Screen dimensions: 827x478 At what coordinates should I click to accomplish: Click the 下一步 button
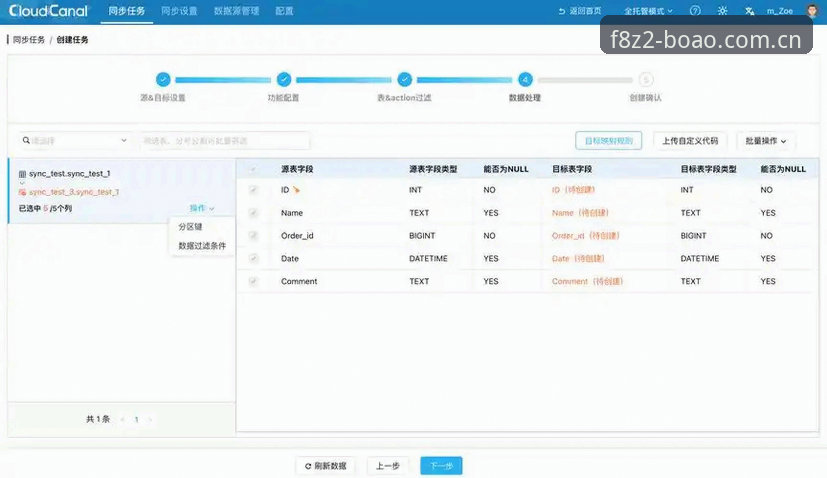441,466
